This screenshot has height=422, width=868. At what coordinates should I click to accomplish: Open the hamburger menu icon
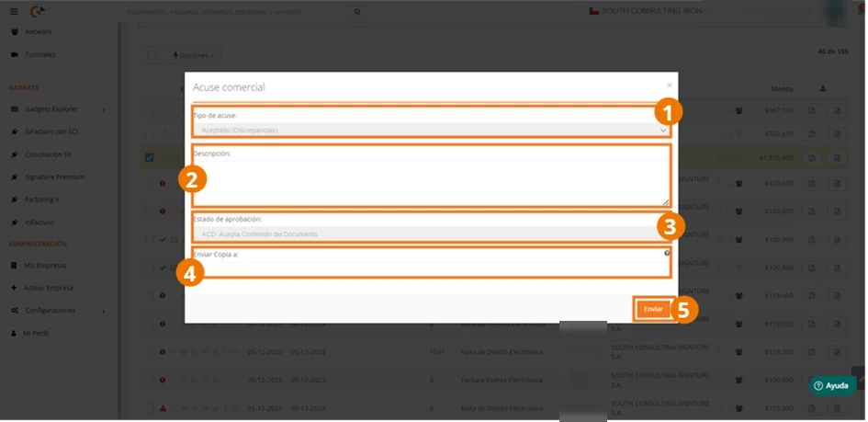coord(14,12)
